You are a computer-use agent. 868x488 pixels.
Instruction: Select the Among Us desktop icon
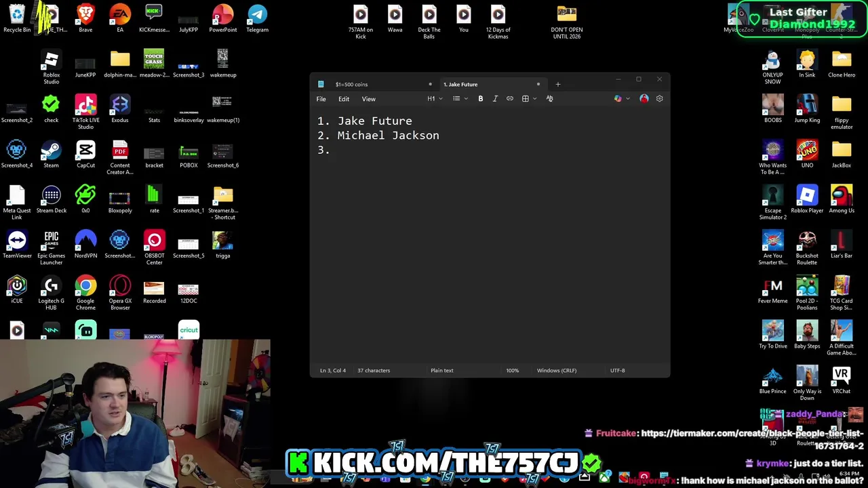coord(842,200)
